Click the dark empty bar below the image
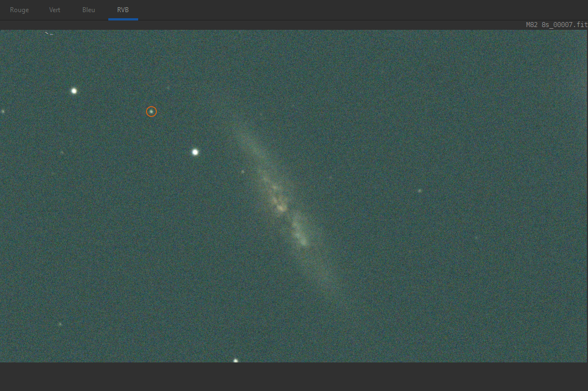The height and width of the screenshot is (391, 588). click(294, 377)
